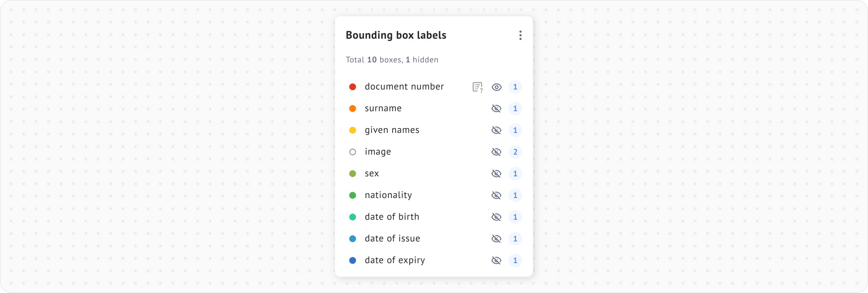Click the crossed-eye icon beside sex
The width and height of the screenshot is (868, 293).
[496, 174]
